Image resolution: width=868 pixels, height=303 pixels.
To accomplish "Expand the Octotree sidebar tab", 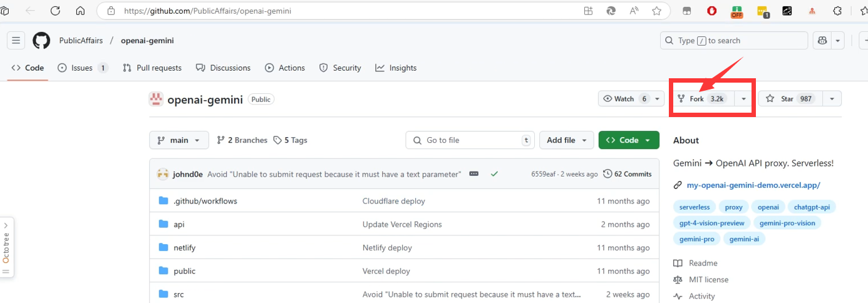I will (6, 247).
